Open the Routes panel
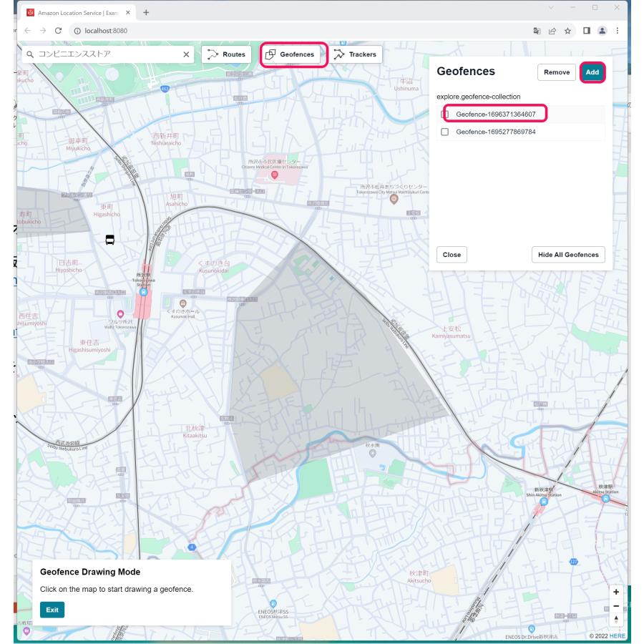The image size is (644, 644). click(x=225, y=54)
